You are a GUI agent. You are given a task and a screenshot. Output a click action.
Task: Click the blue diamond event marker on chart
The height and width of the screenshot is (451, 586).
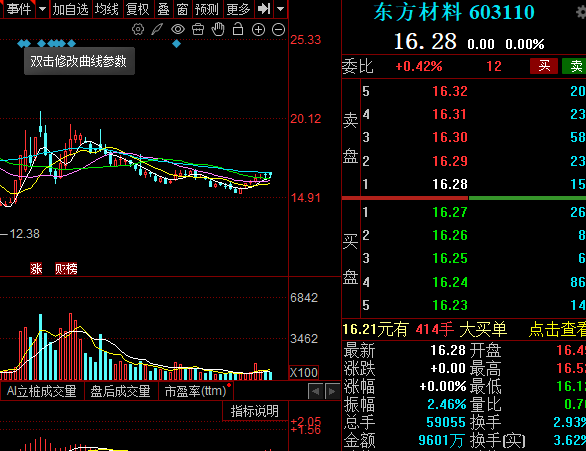pyautogui.click(x=176, y=44)
